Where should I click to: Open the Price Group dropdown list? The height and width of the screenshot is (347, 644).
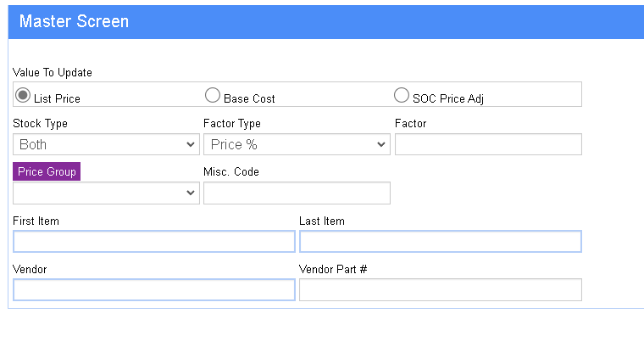(x=106, y=193)
